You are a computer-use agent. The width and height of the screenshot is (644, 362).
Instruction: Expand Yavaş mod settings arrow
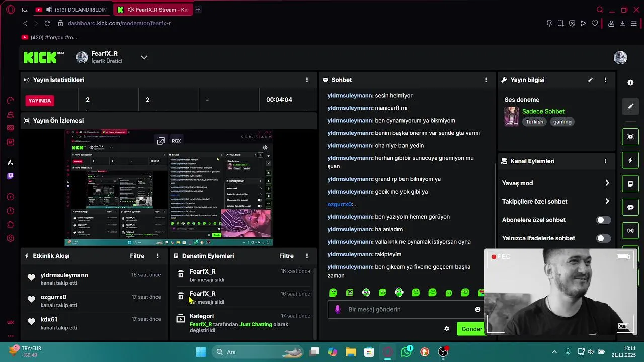607,183
